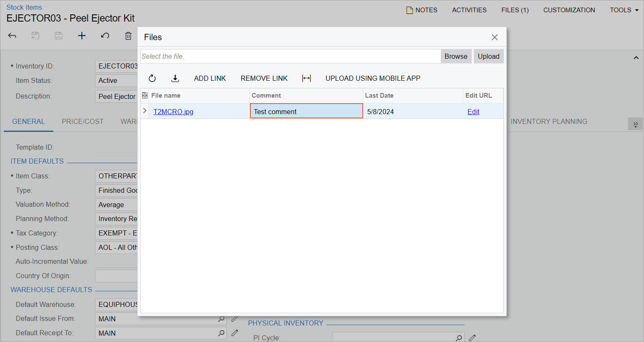Click the Edit link for the file
The height and width of the screenshot is (342, 644).
473,112
